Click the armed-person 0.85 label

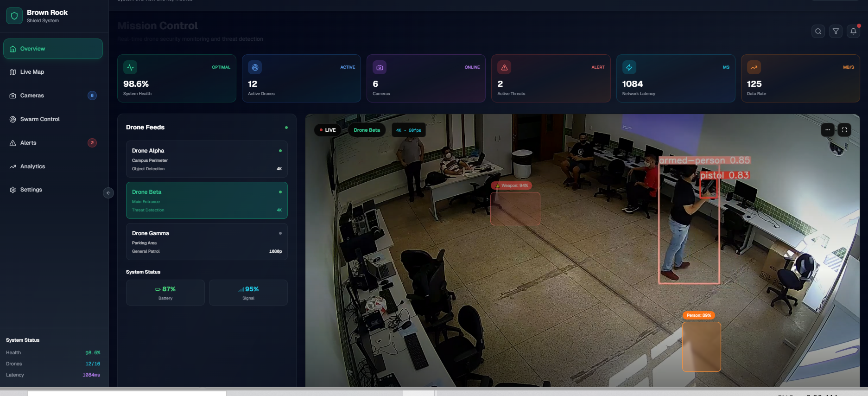704,160
